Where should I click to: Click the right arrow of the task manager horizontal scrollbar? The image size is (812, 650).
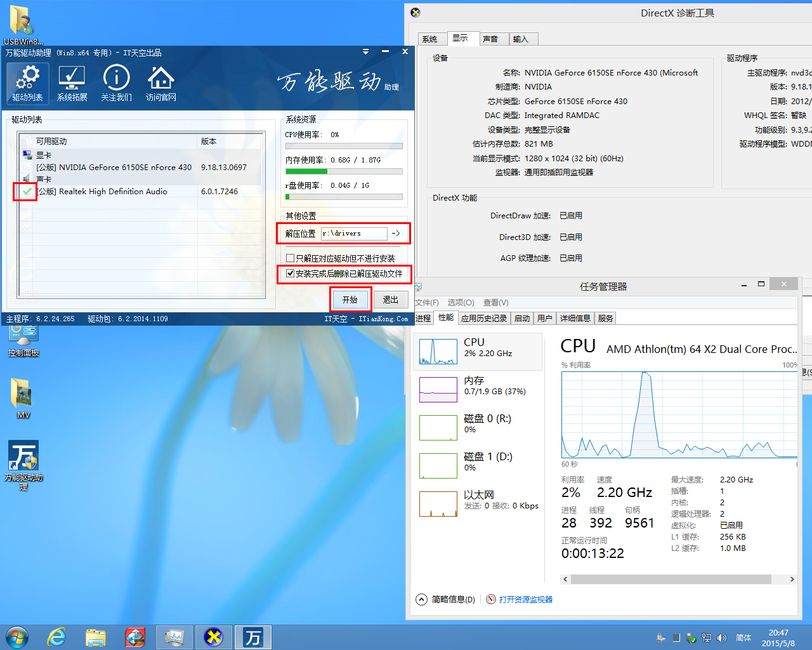point(792,579)
